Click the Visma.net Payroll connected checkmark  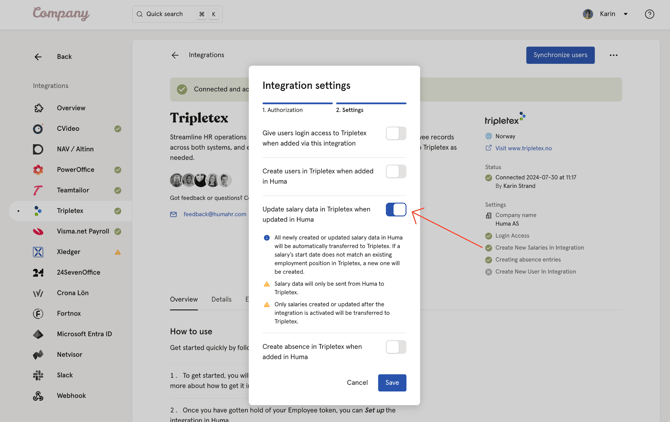click(x=118, y=232)
